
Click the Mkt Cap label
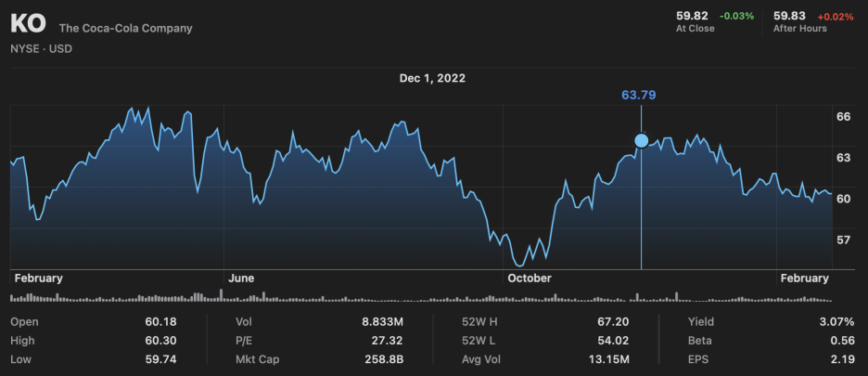coord(258,359)
